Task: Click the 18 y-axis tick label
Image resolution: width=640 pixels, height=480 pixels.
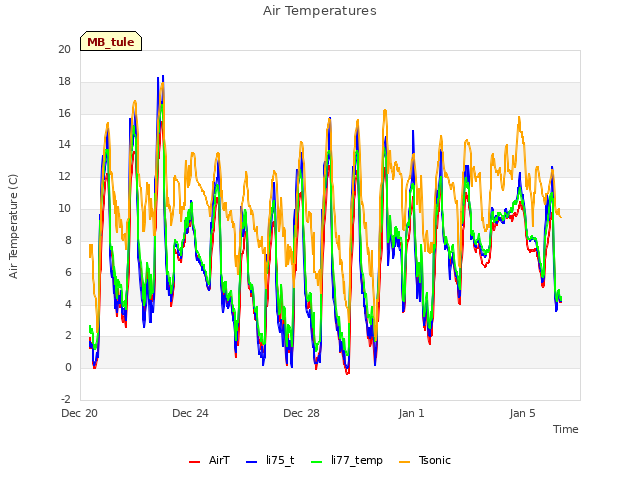Action: [64, 82]
